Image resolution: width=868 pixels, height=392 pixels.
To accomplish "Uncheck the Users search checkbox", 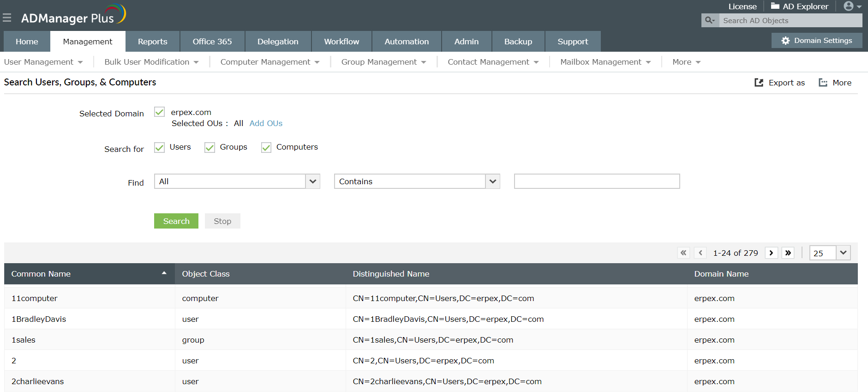I will (159, 147).
